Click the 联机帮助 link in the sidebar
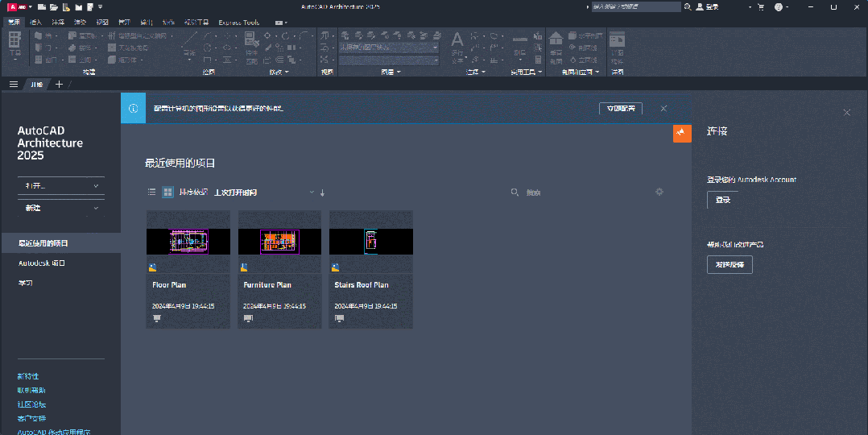 pos(31,390)
